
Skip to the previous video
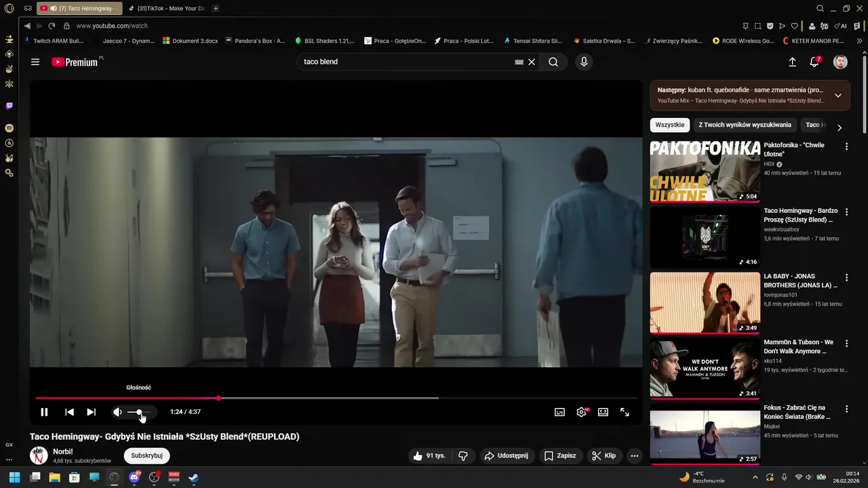69,412
